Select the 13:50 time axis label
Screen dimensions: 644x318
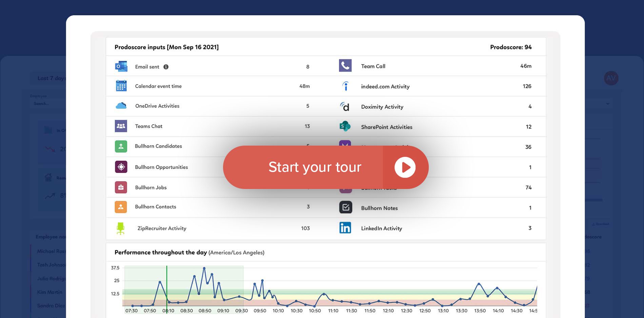(x=480, y=311)
